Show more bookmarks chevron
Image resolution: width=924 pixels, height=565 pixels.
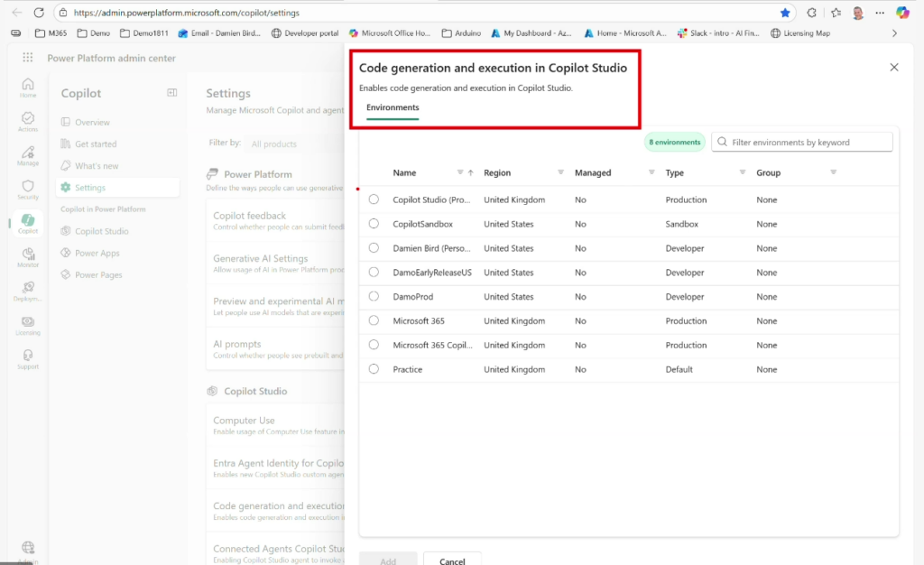(894, 33)
